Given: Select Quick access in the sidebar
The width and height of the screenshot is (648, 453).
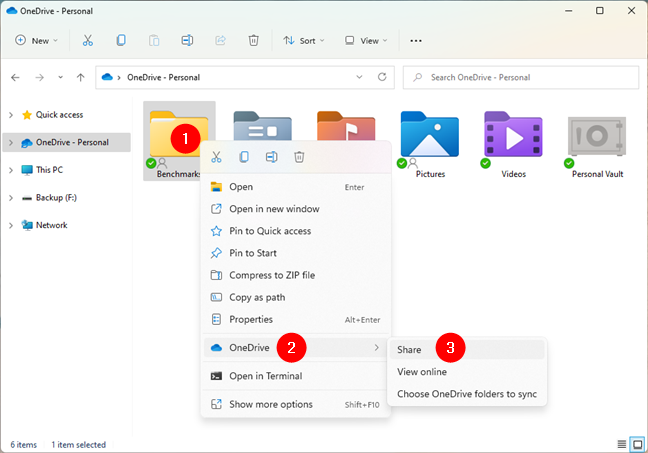Looking at the screenshot, I should (59, 115).
